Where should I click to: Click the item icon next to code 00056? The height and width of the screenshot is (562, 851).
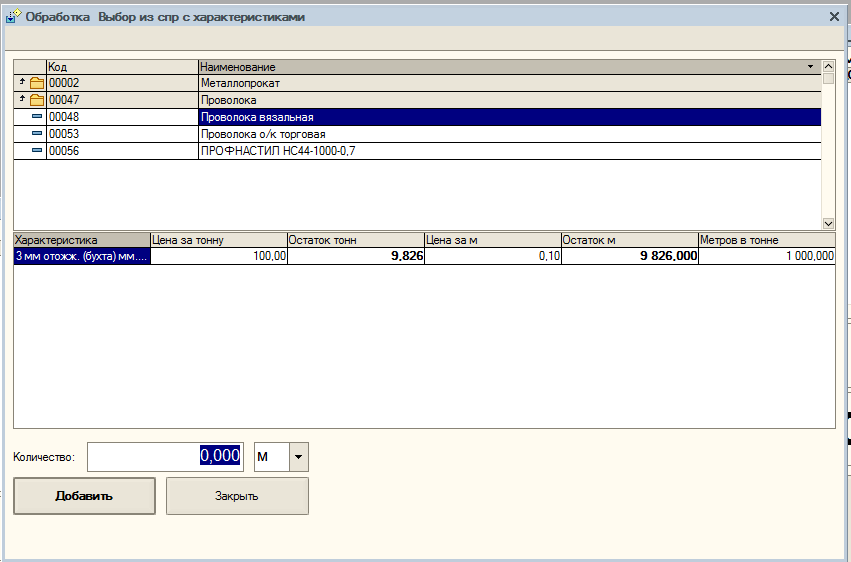(x=37, y=151)
